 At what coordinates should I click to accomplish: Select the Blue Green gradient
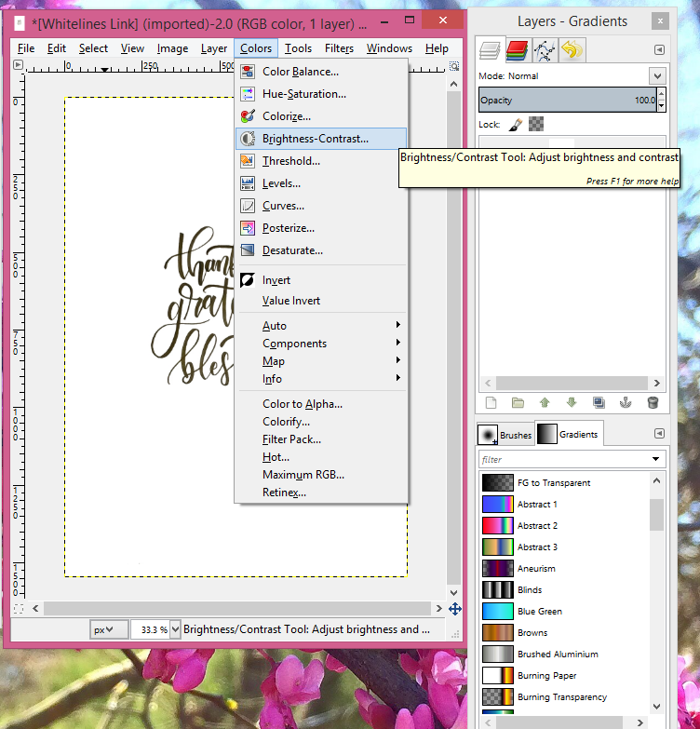click(x=539, y=612)
